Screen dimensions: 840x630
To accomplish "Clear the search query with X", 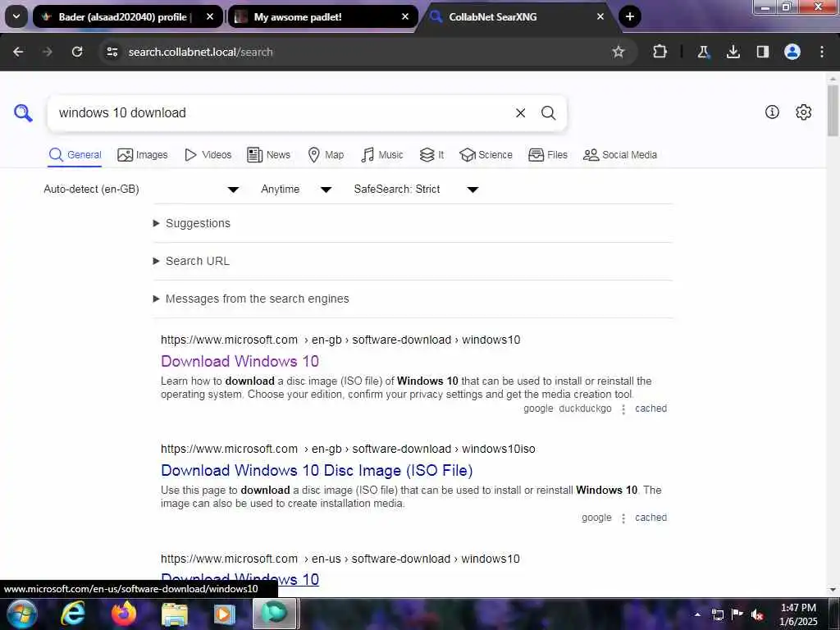I will tap(520, 113).
